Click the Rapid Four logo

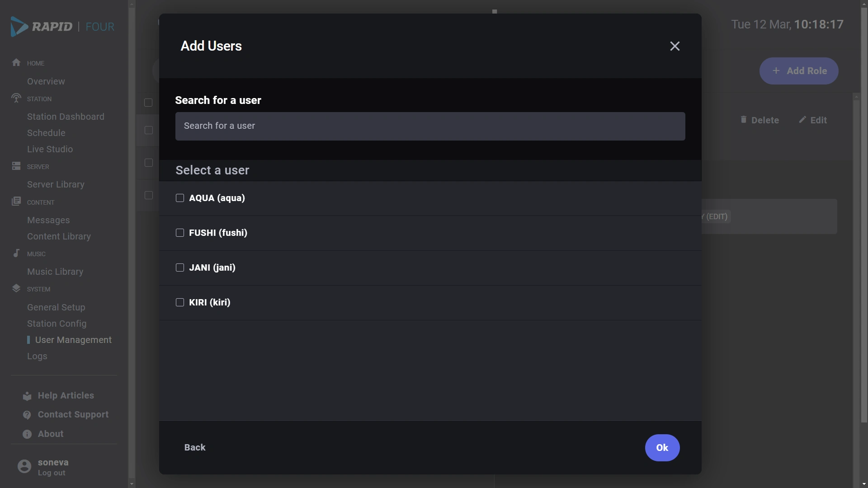tap(62, 27)
